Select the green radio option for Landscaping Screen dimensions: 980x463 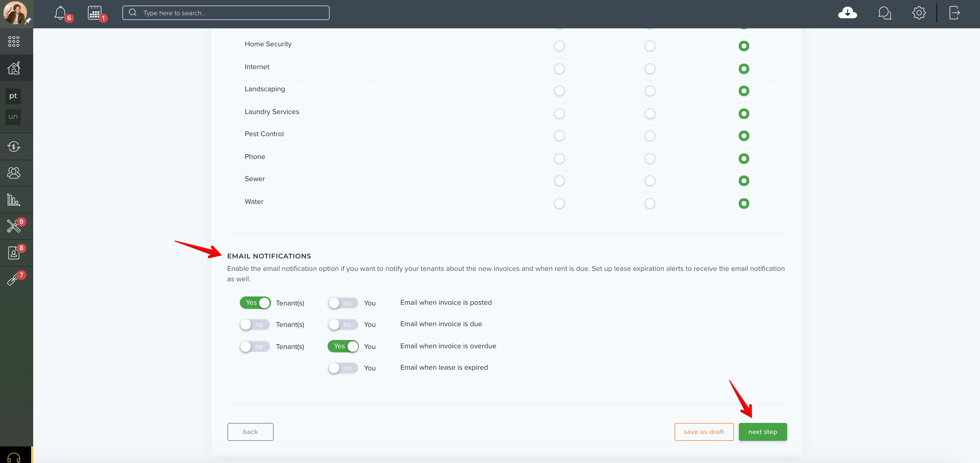click(744, 91)
